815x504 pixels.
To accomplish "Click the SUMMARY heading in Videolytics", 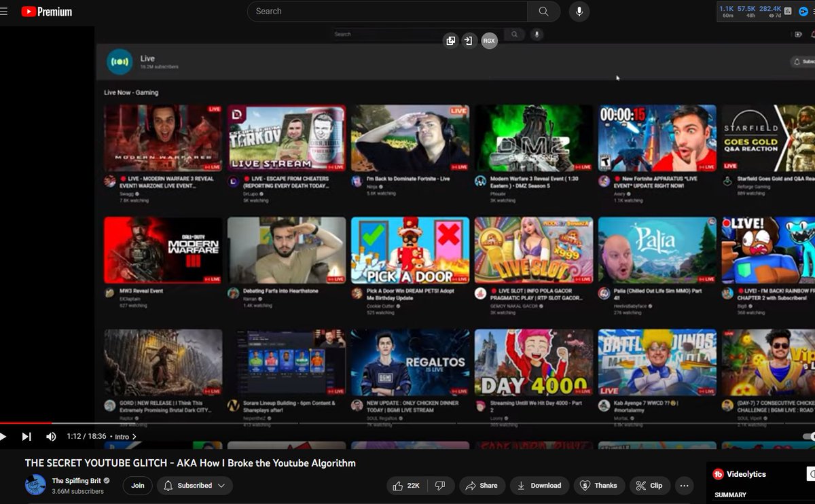I will (x=730, y=495).
